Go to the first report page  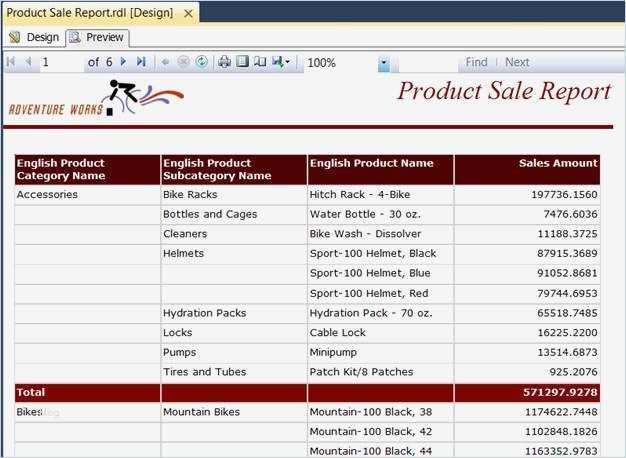[x=11, y=62]
